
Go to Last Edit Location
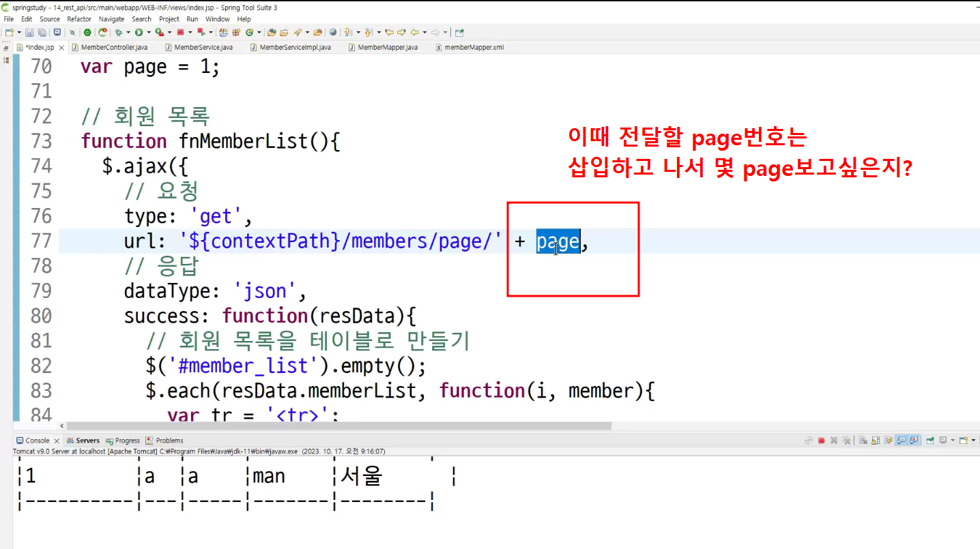tap(389, 32)
